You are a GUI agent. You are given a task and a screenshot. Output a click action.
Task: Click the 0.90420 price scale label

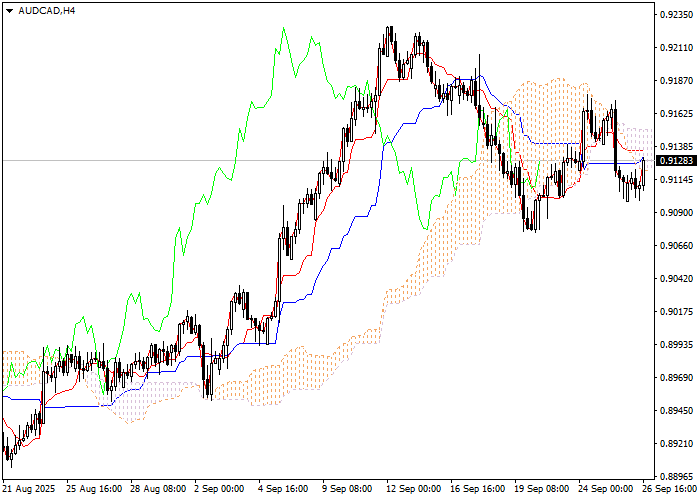(x=677, y=279)
